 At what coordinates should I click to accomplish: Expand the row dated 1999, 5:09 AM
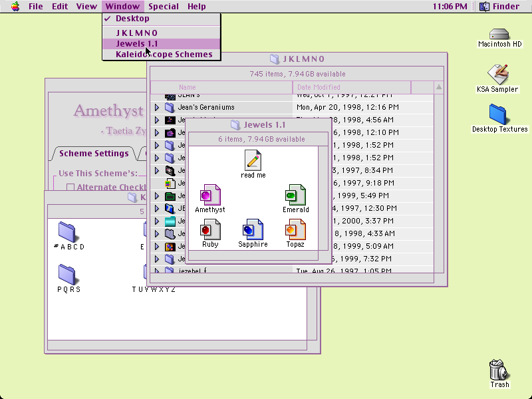click(157, 246)
